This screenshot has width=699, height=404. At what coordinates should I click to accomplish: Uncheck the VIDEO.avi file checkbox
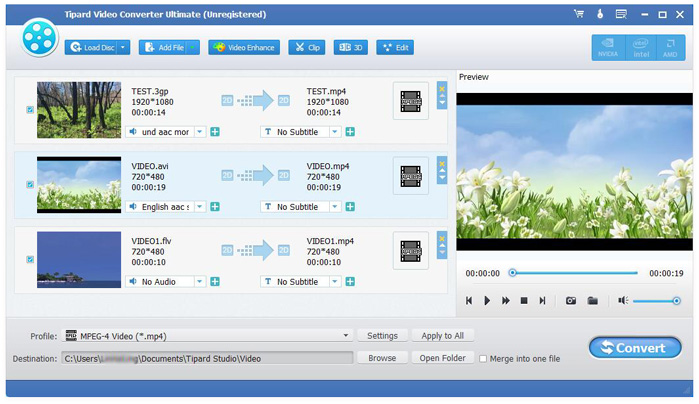pos(30,184)
